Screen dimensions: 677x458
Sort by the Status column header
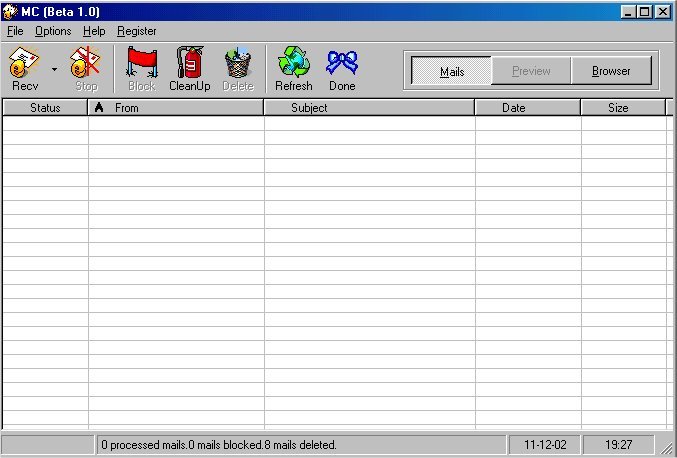tap(45, 107)
